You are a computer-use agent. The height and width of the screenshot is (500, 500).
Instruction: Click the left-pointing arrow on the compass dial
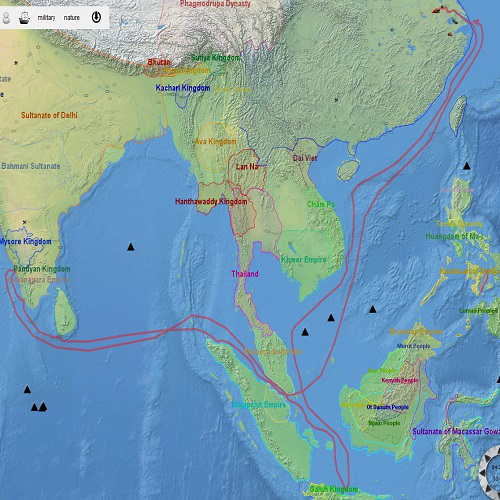pyautogui.click(x=481, y=474)
